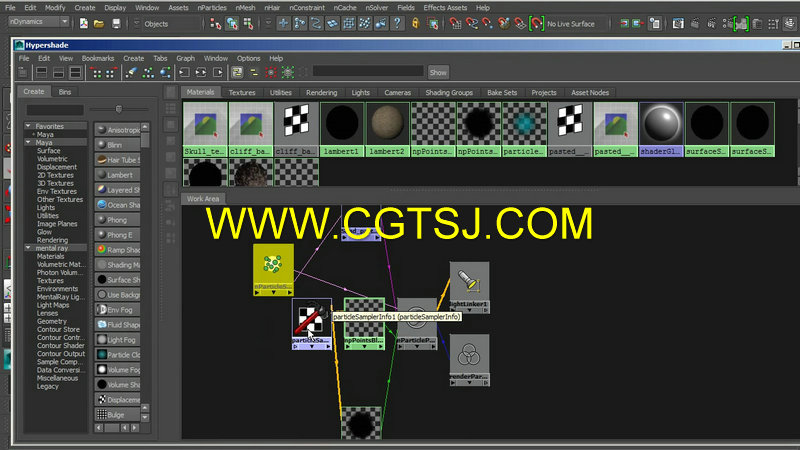Create a Blinn material
Image resolution: width=800 pixels, height=450 pixels.
pos(118,145)
